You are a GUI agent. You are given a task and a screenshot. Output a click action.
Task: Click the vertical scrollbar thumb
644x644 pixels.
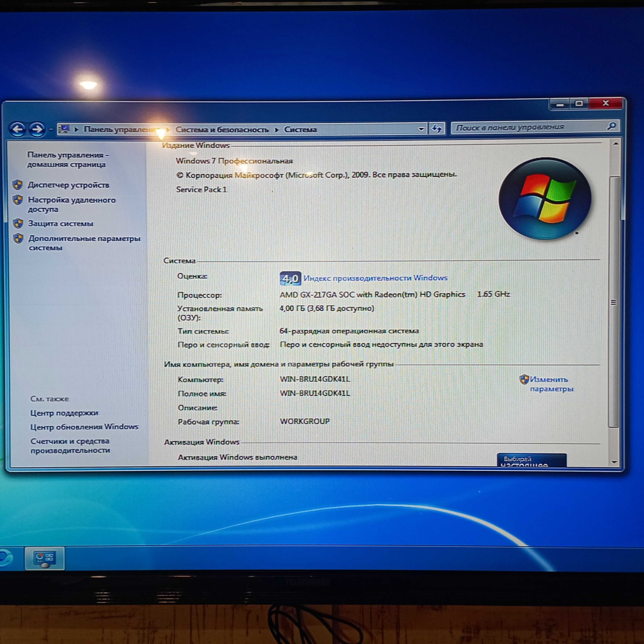[614, 302]
